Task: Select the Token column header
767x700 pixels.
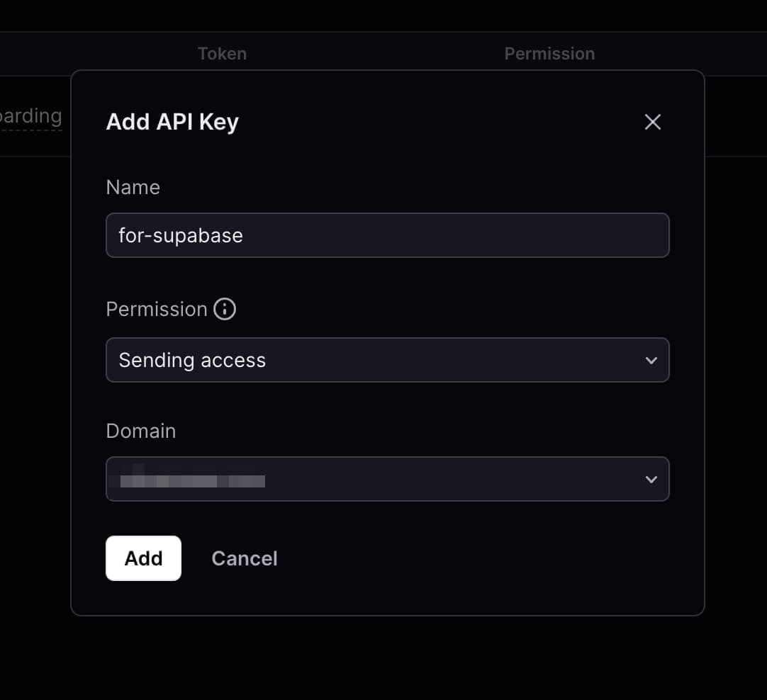Action: [222, 54]
